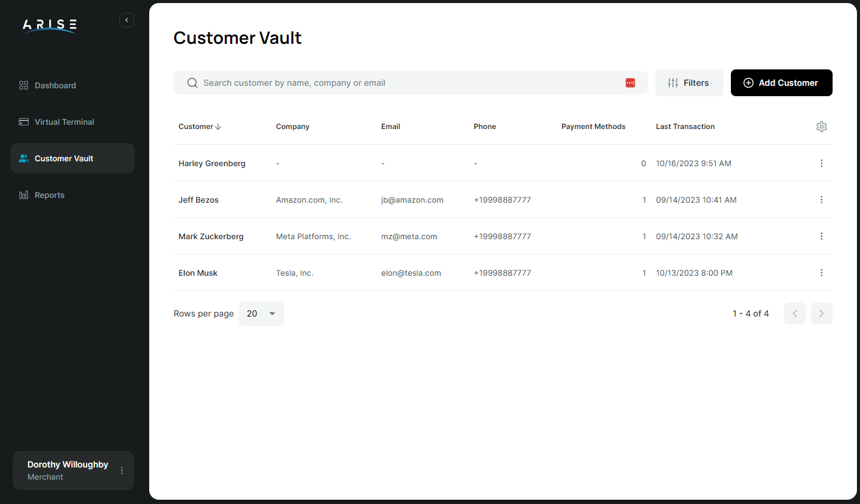Click Meta Platforms, Inc. company cell
The width and height of the screenshot is (860, 504).
pos(313,236)
